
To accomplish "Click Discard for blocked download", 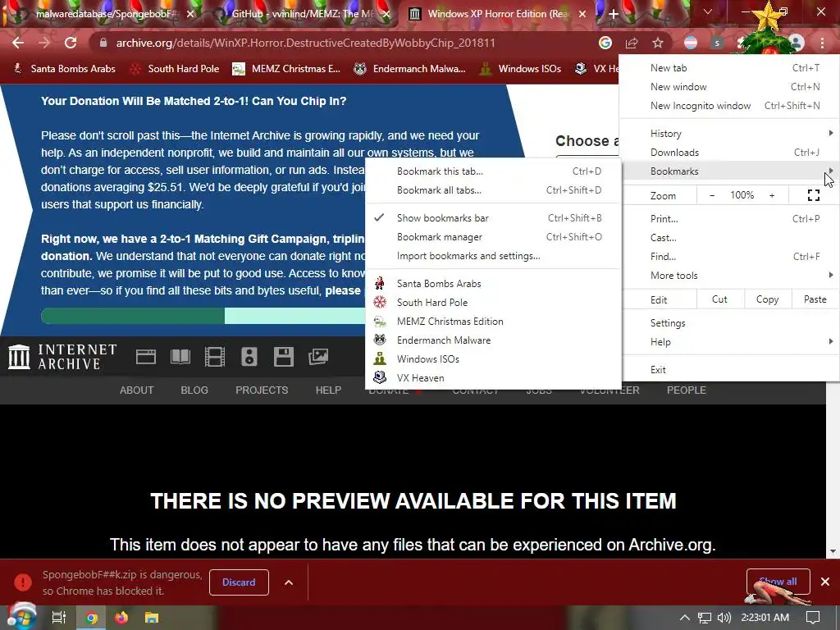I will pyautogui.click(x=239, y=582).
